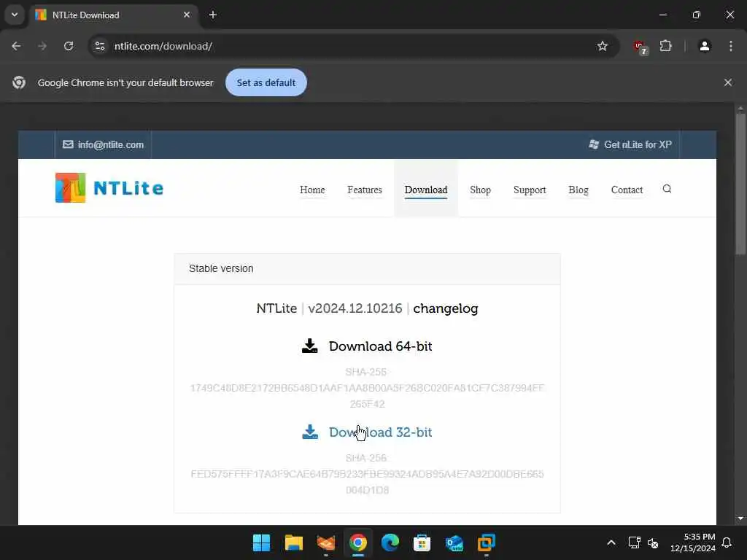Expand the tab search dropdown arrow
This screenshot has width=747, height=560.
[15, 15]
